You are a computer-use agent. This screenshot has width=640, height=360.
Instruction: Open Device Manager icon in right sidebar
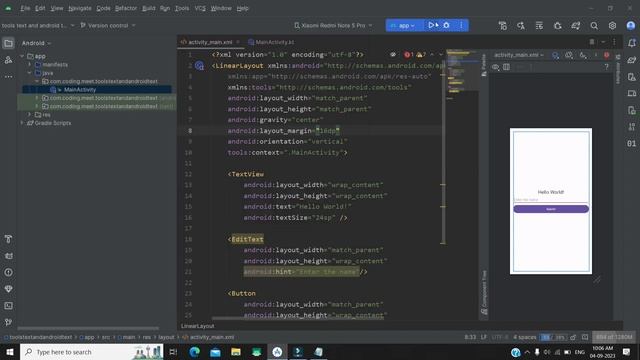tap(632, 77)
